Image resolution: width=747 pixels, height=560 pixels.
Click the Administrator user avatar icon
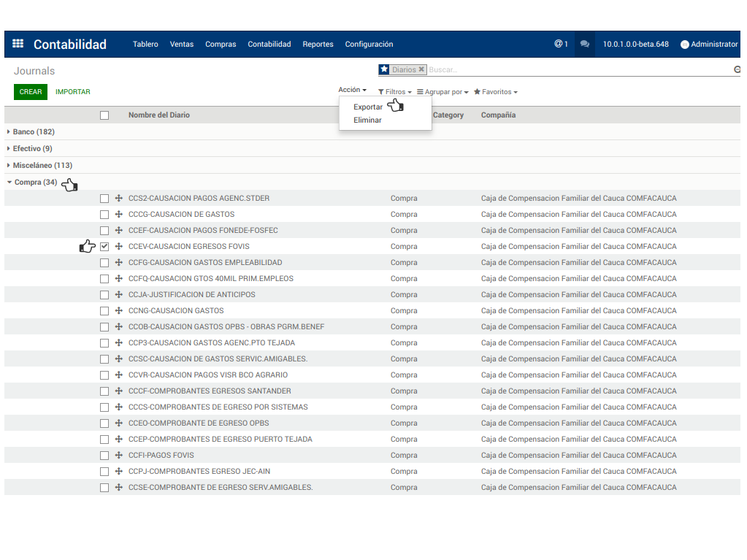point(685,45)
